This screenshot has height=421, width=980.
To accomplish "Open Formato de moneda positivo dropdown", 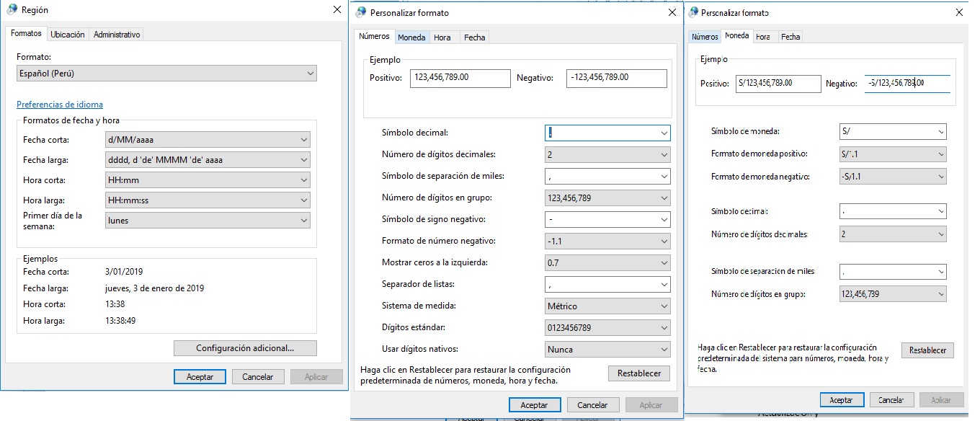I will [x=893, y=154].
